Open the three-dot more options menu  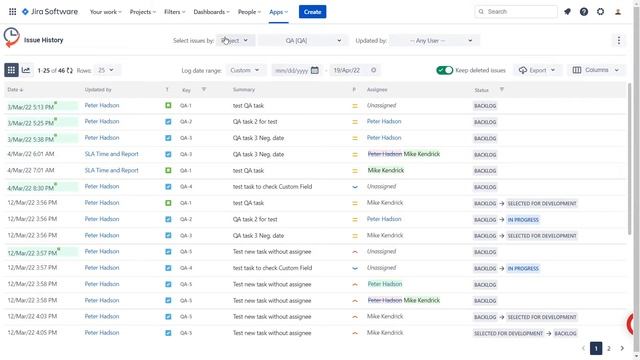(x=619, y=40)
